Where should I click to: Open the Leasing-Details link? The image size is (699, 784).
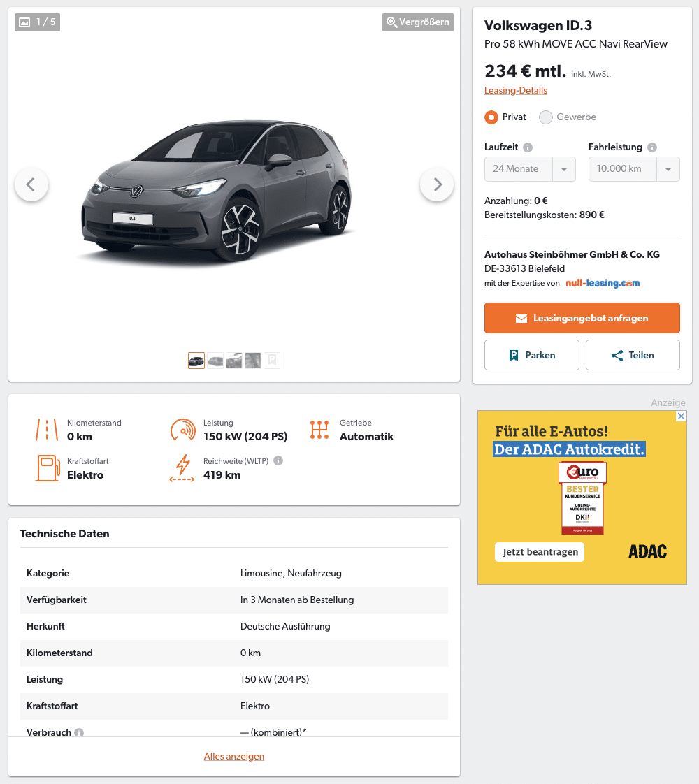click(x=515, y=91)
